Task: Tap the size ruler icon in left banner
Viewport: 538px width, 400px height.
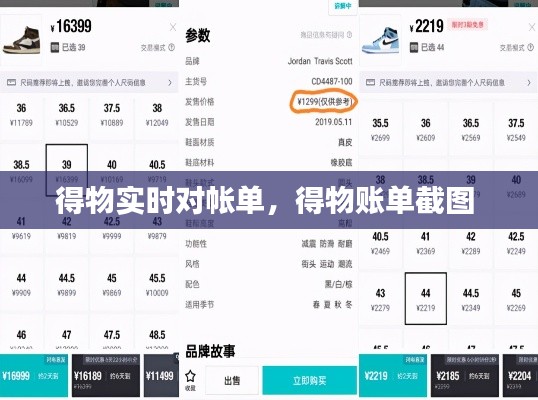Action: click(11, 82)
